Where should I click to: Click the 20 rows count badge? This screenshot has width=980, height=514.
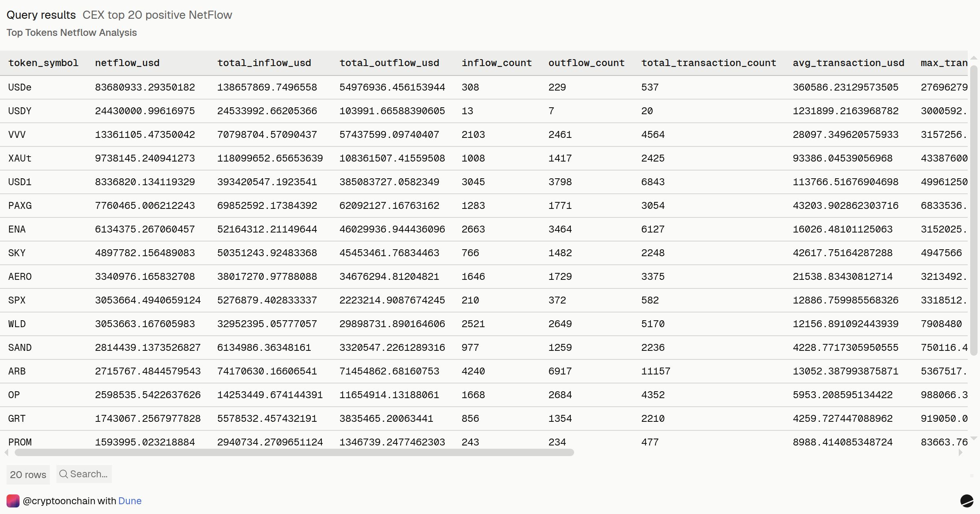tap(28, 474)
